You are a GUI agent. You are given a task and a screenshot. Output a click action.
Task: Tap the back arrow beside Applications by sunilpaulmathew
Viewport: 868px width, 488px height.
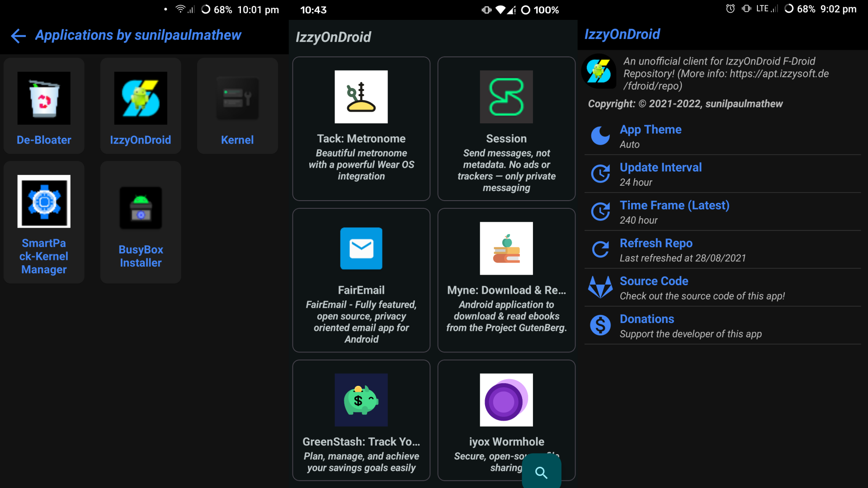point(18,36)
